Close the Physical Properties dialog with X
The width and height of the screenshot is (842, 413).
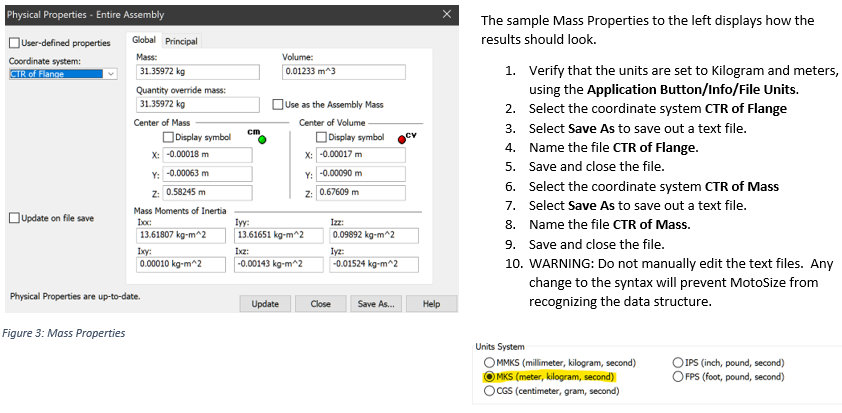(446, 15)
